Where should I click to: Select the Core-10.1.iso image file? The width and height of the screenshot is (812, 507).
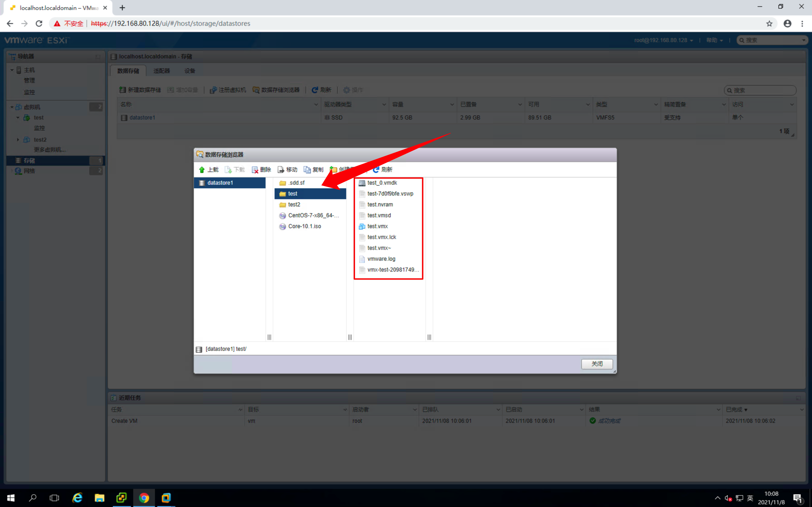pyautogui.click(x=304, y=226)
